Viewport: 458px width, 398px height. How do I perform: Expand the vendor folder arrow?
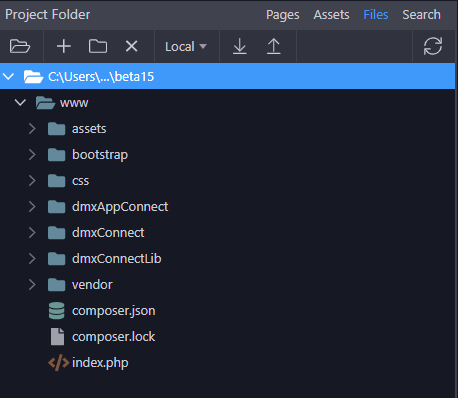click(x=32, y=285)
